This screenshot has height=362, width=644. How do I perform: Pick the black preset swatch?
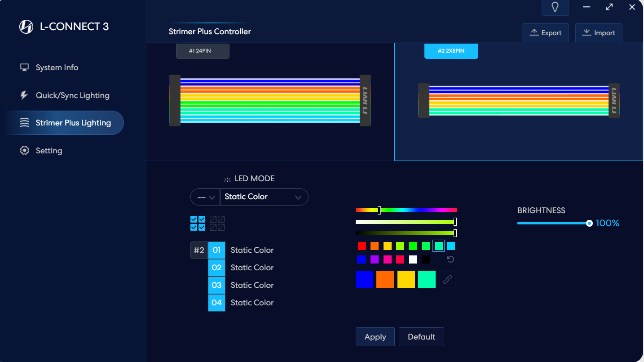point(426,259)
